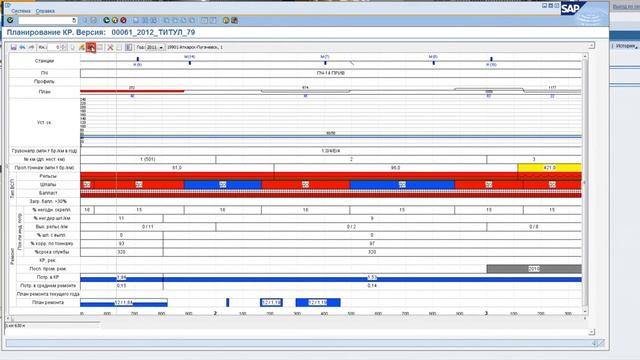Open the command field history dropdown
Screen dimensions: 640x360
(x=74, y=20)
